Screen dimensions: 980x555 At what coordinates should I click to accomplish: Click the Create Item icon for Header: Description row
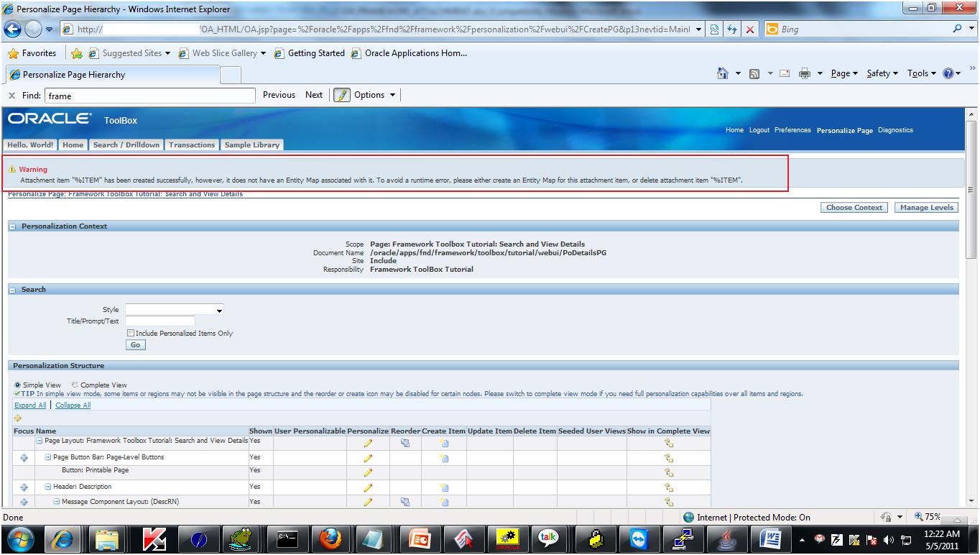pyautogui.click(x=444, y=487)
